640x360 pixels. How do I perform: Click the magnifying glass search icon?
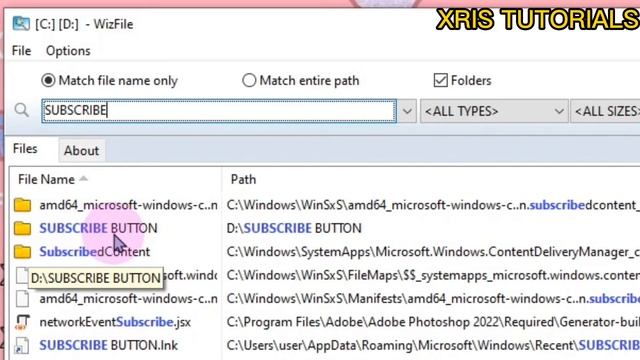tap(22, 110)
